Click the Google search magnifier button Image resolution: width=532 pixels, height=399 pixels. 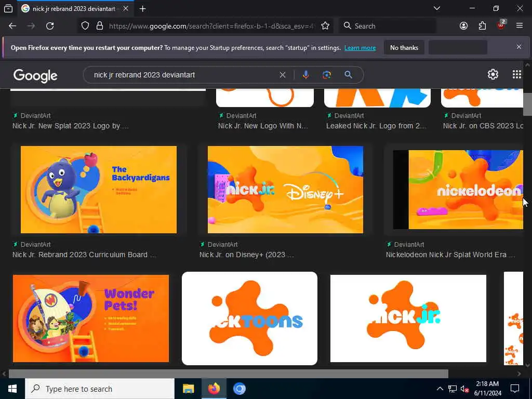coord(348,75)
